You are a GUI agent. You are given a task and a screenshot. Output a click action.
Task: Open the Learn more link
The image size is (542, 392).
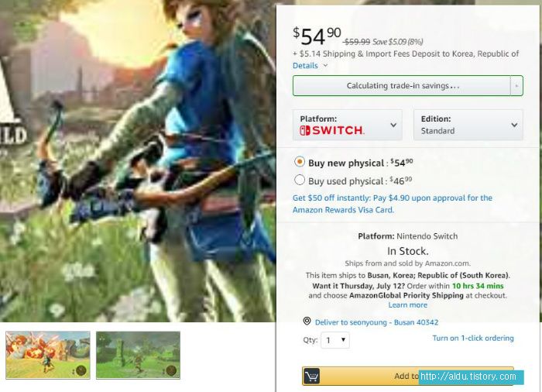point(407,304)
